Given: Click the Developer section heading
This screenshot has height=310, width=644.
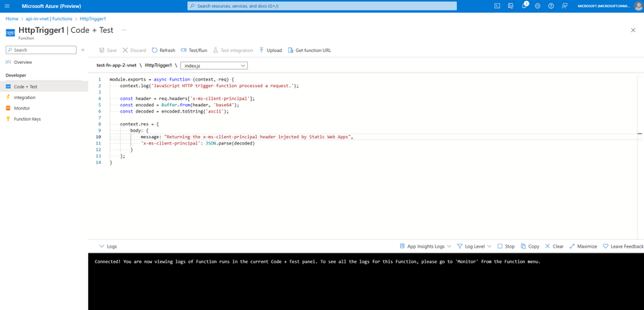Looking at the screenshot, I should [x=16, y=75].
